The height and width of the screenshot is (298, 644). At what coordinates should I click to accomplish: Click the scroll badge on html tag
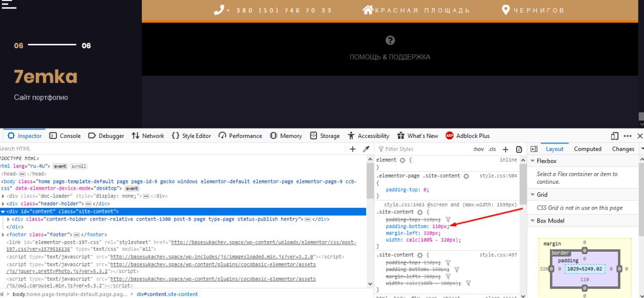78,166
